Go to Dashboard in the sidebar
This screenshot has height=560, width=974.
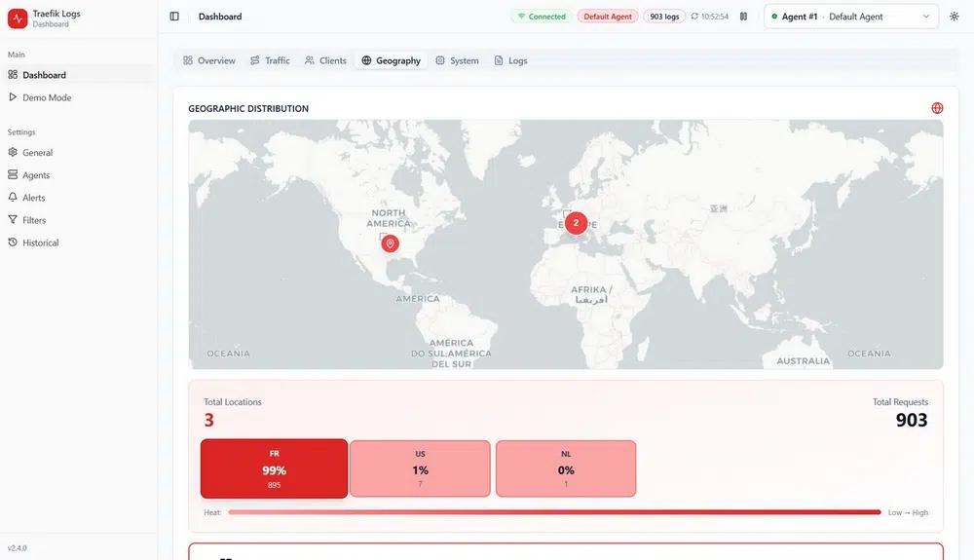click(78, 75)
